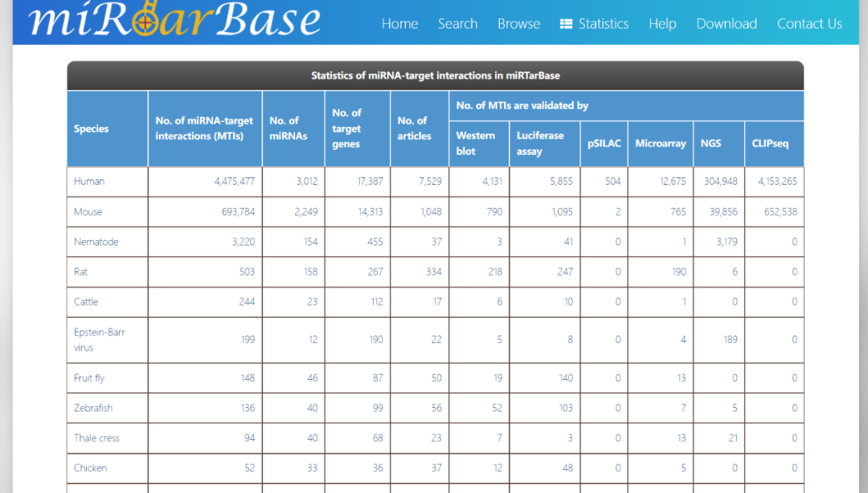Open the Home page link

399,24
